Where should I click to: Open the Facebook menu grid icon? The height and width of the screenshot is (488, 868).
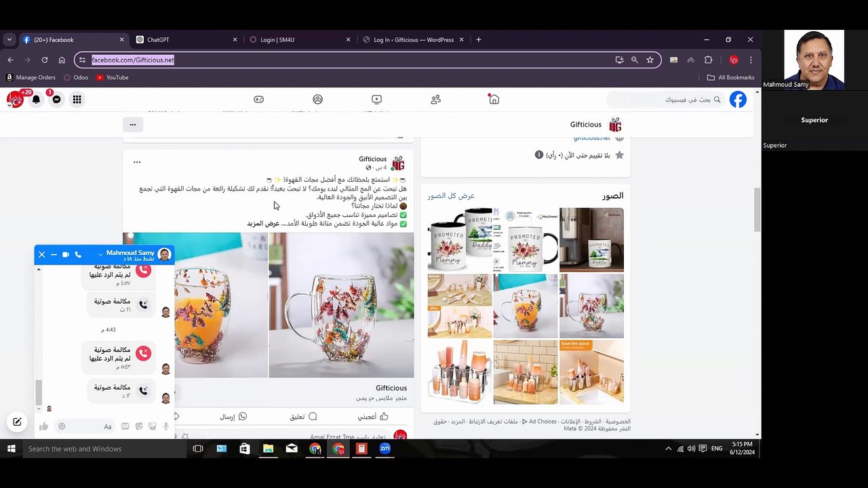click(77, 100)
